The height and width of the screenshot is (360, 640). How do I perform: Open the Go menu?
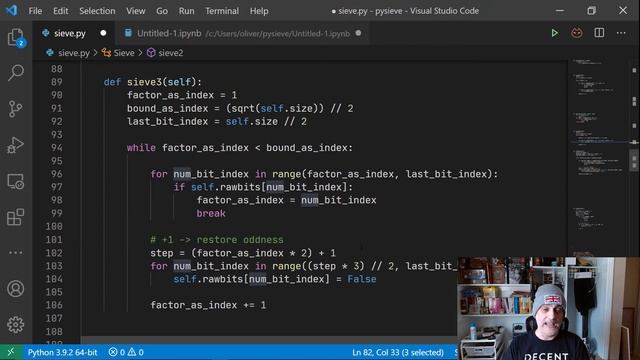pyautogui.click(x=162, y=11)
